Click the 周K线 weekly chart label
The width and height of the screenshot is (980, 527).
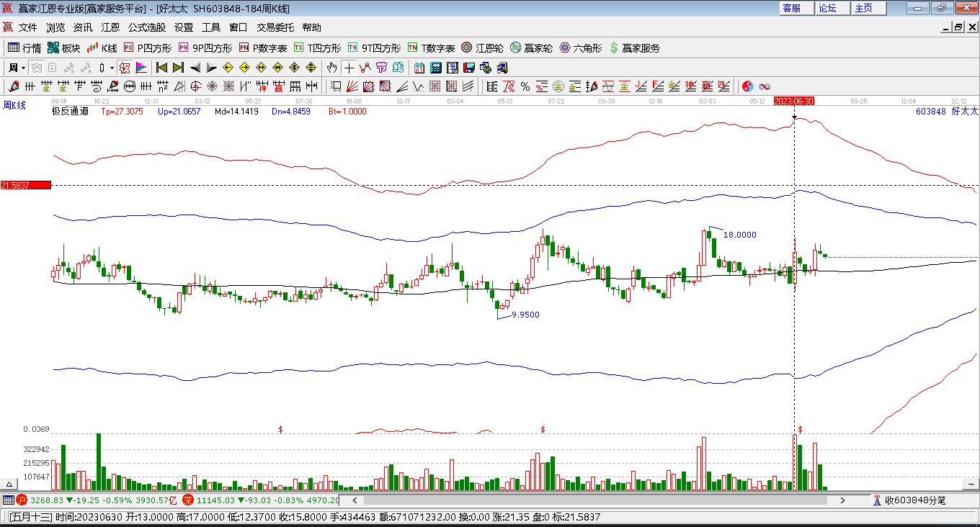(14, 105)
